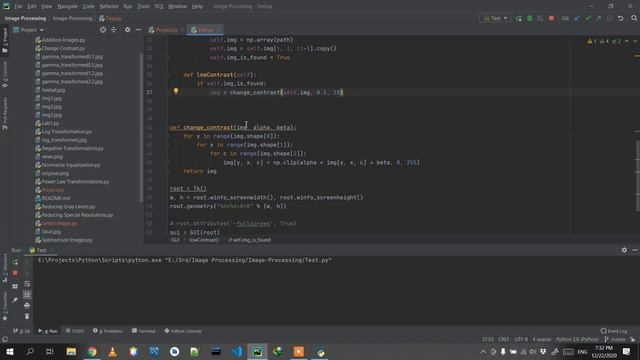Open the File menu
The height and width of the screenshot is (360, 640).
pyautogui.click(x=18, y=7)
